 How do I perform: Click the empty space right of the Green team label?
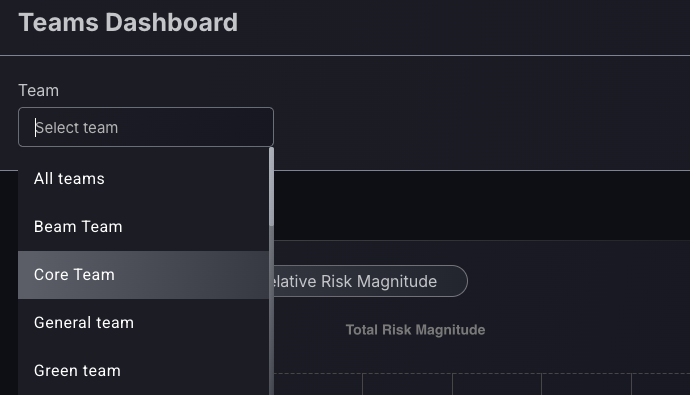pyautogui.click(x=194, y=370)
